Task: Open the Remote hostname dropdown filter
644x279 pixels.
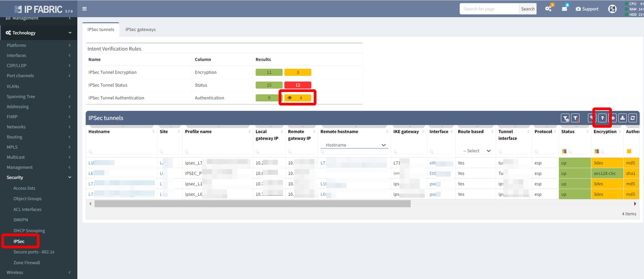Action: point(354,145)
